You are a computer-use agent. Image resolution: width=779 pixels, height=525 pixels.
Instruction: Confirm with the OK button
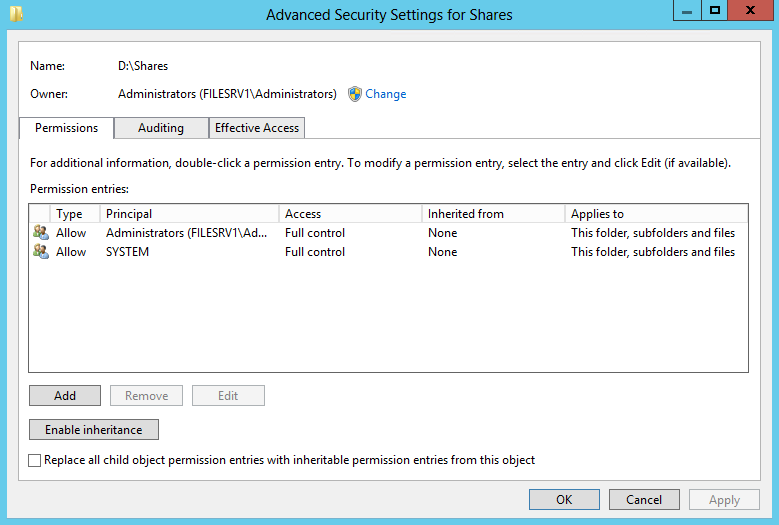(564, 500)
